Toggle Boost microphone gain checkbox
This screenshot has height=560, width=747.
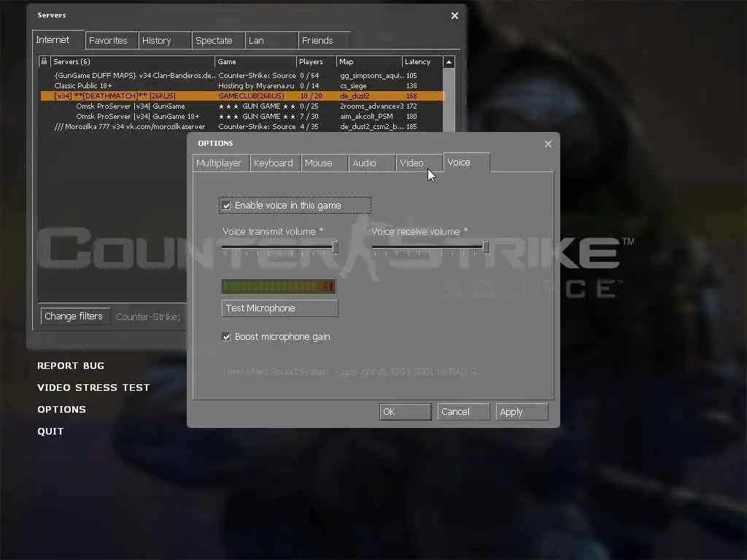pos(226,337)
